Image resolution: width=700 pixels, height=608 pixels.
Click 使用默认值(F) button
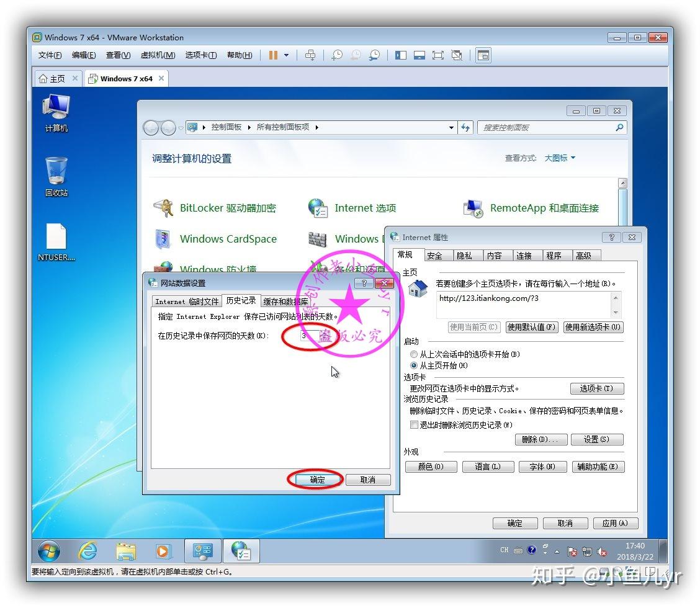(531, 327)
